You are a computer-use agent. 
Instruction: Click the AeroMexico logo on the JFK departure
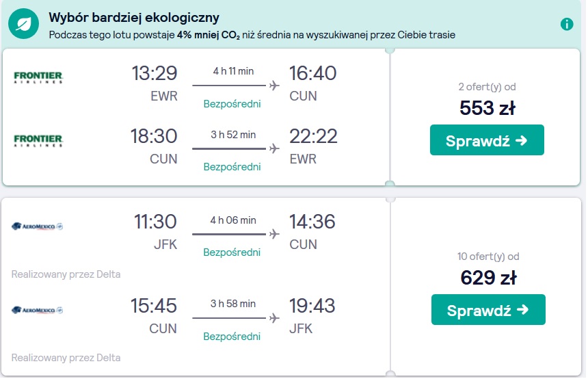pos(37,226)
